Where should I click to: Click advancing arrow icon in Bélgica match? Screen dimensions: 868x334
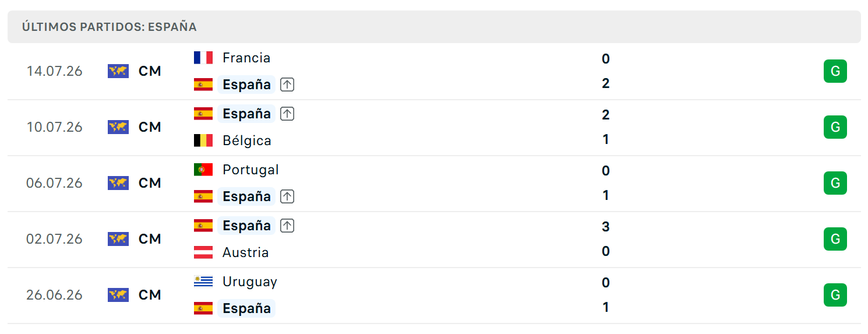[287, 114]
